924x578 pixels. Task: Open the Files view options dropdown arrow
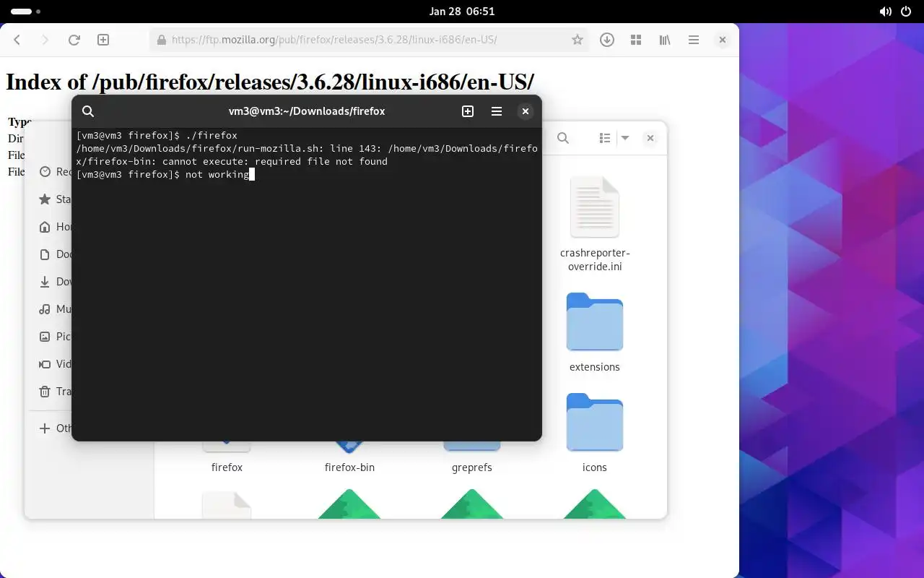pyautogui.click(x=625, y=138)
